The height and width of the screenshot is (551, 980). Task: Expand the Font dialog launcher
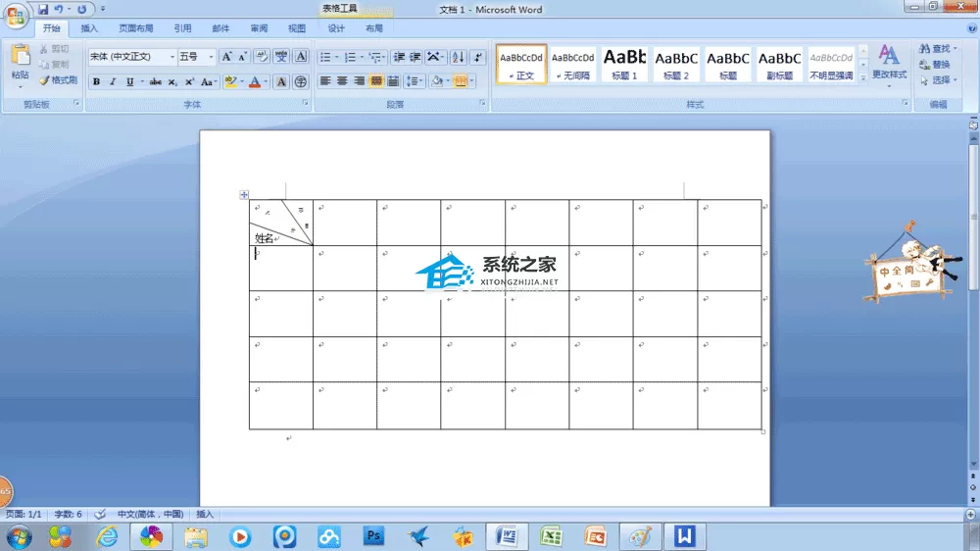[x=306, y=103]
